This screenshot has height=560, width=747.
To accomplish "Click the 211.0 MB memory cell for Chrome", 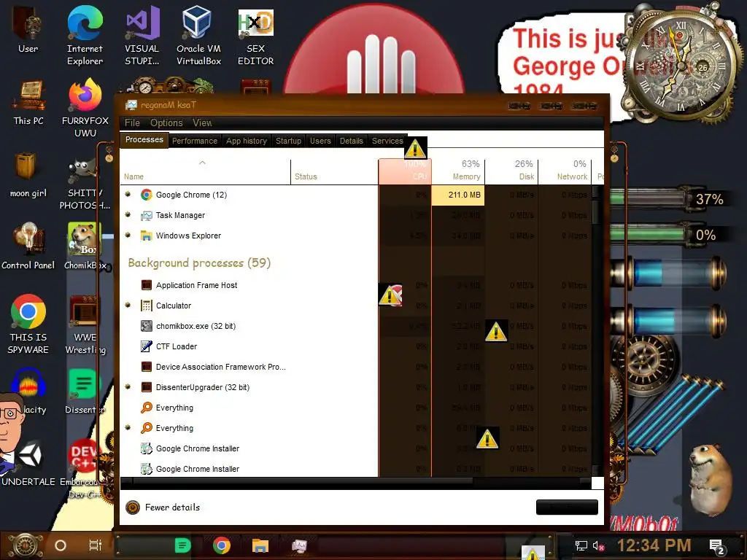I will [x=458, y=195].
